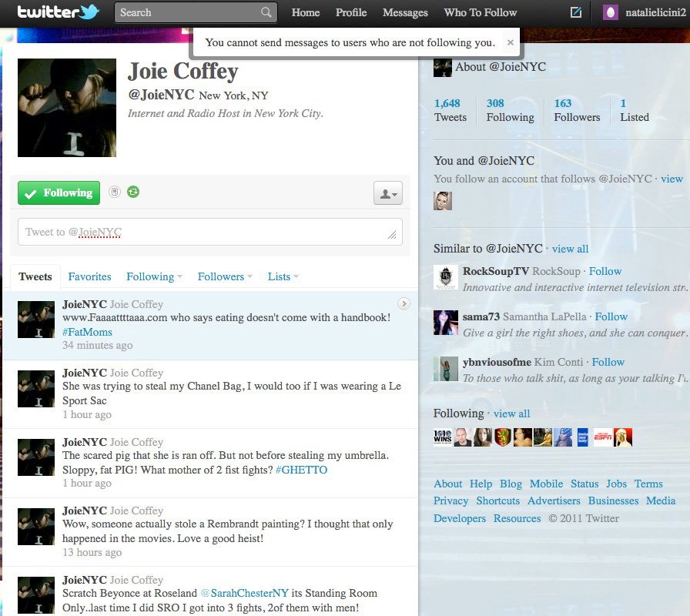Click JoieNYC username on Rembrandt tweet
The height and width of the screenshot is (616, 690).
click(85, 511)
